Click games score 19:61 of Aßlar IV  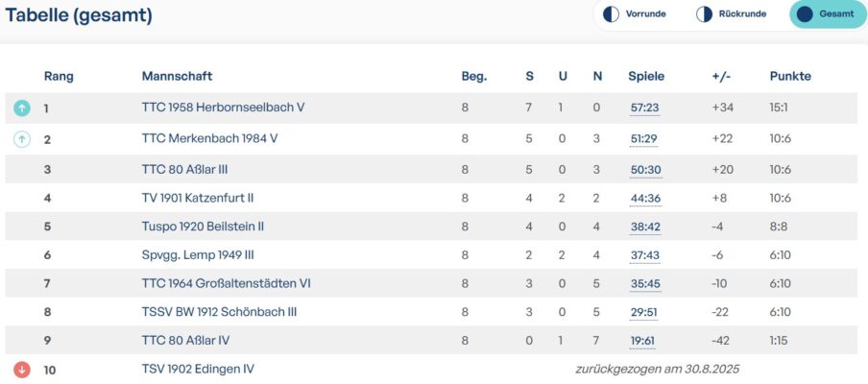pyautogui.click(x=644, y=341)
